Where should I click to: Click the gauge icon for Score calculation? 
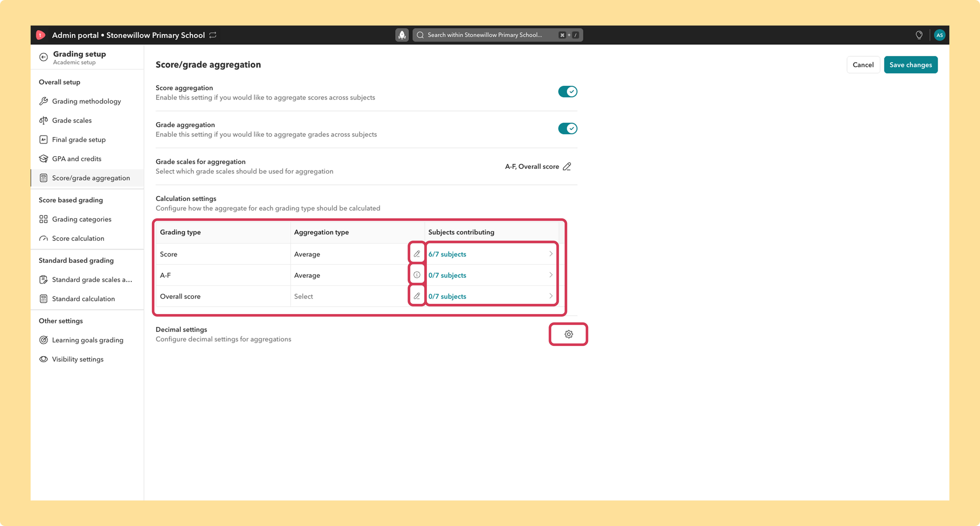(x=44, y=238)
